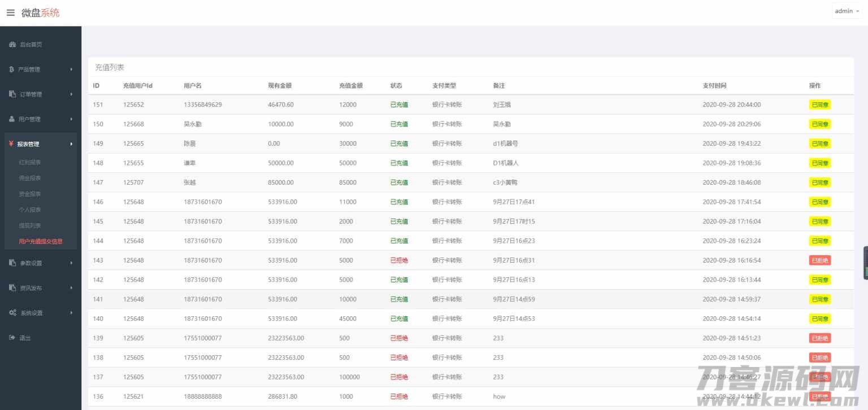Click 已同意 button for record ID 147

pyautogui.click(x=819, y=182)
